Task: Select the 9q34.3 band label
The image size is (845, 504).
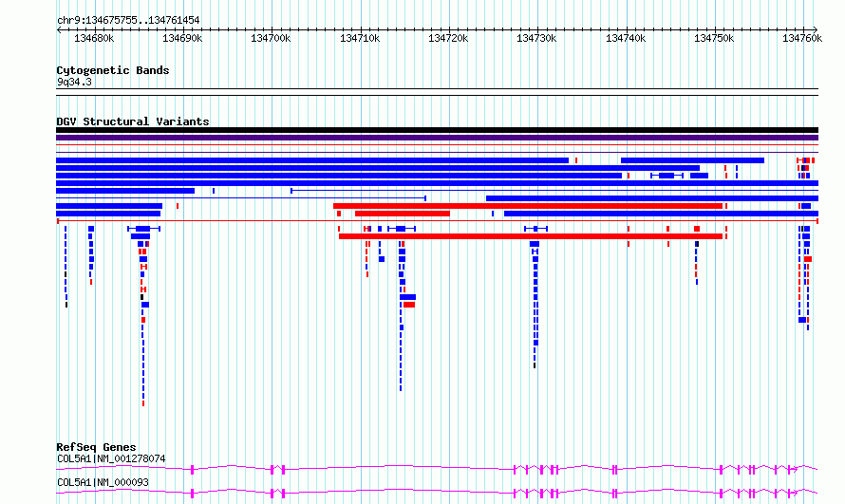Action: point(74,83)
